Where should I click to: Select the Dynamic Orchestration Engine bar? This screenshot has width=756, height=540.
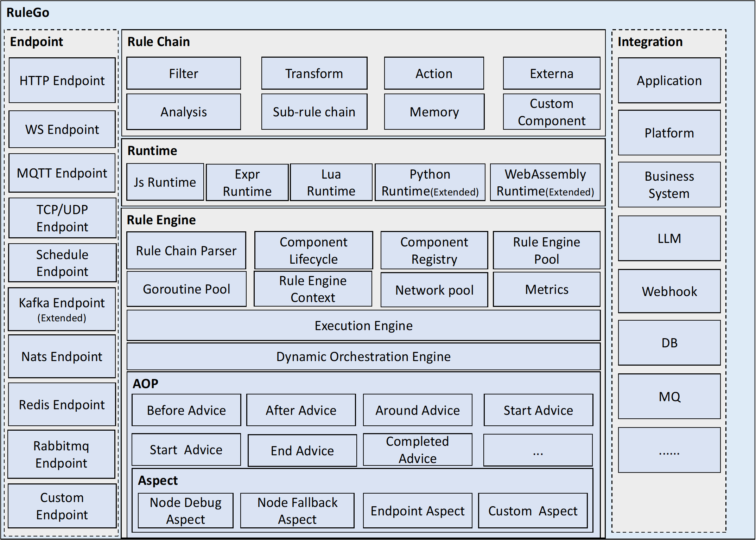coord(363,356)
